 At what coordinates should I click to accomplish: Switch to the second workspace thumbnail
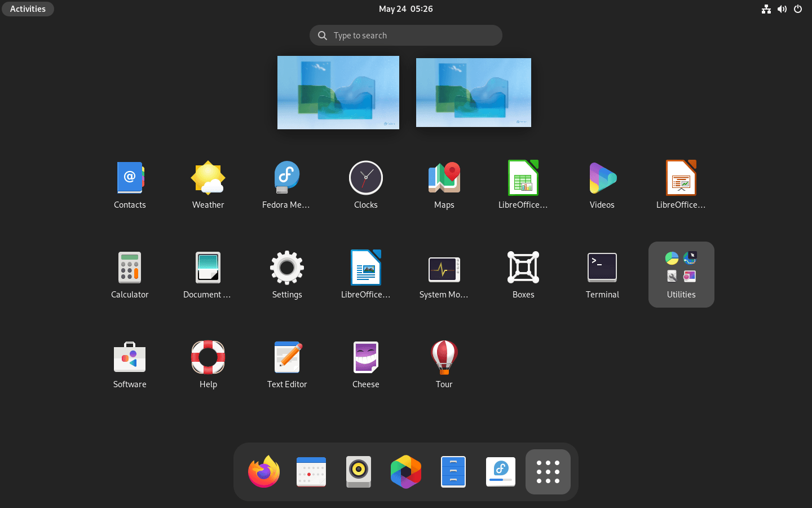tap(473, 92)
